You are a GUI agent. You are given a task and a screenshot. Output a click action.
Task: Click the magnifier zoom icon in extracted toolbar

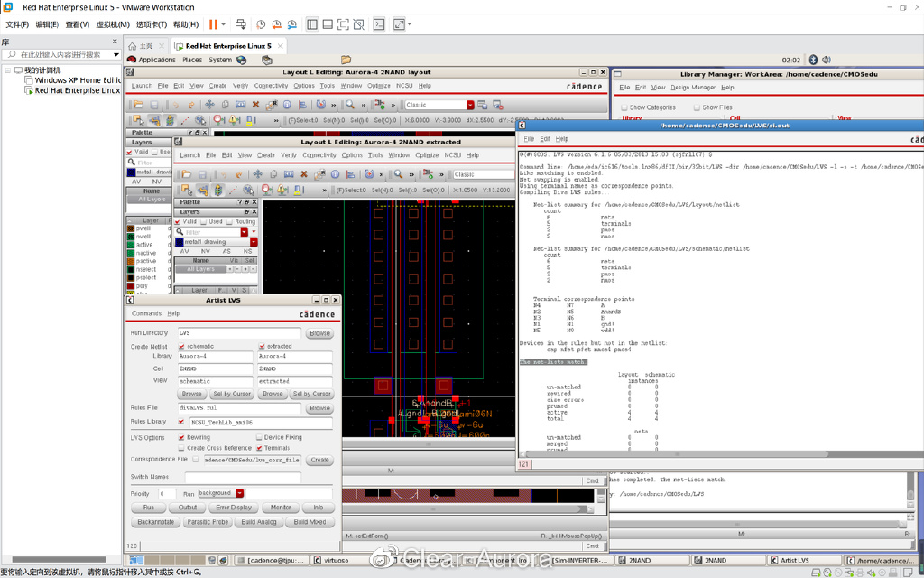398,174
